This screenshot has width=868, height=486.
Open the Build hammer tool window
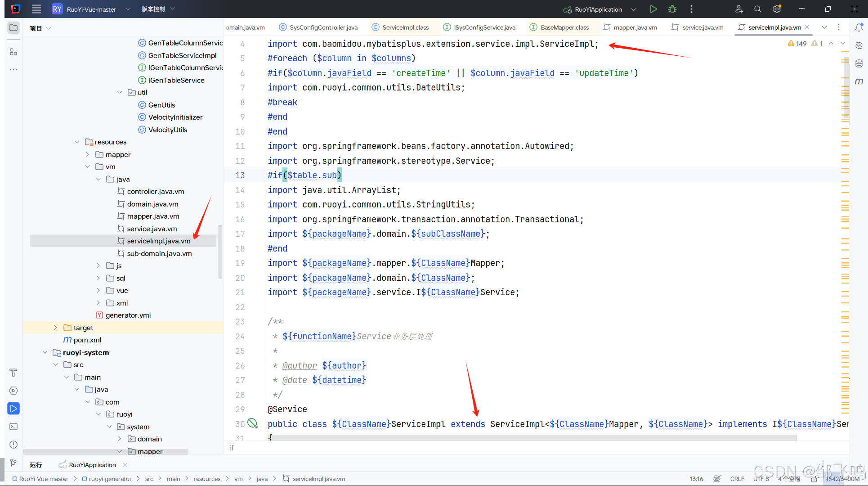pyautogui.click(x=13, y=373)
